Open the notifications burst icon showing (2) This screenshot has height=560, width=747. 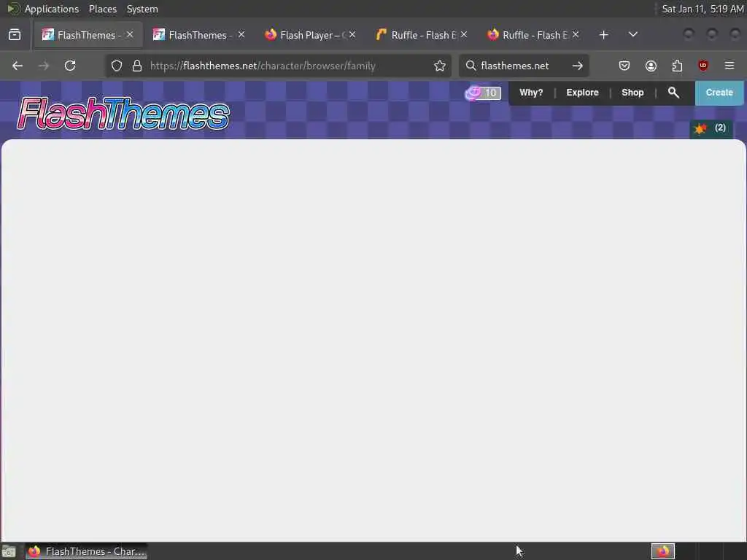(711, 128)
